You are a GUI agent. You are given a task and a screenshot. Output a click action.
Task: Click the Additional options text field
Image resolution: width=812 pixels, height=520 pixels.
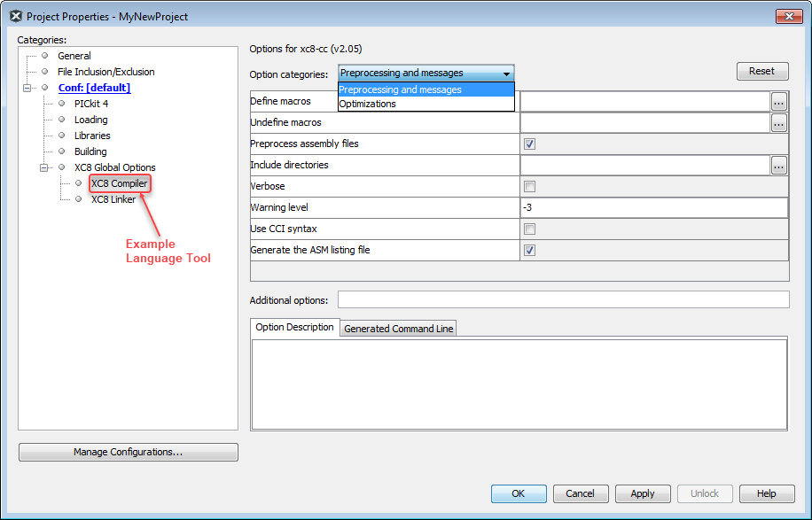(x=563, y=299)
